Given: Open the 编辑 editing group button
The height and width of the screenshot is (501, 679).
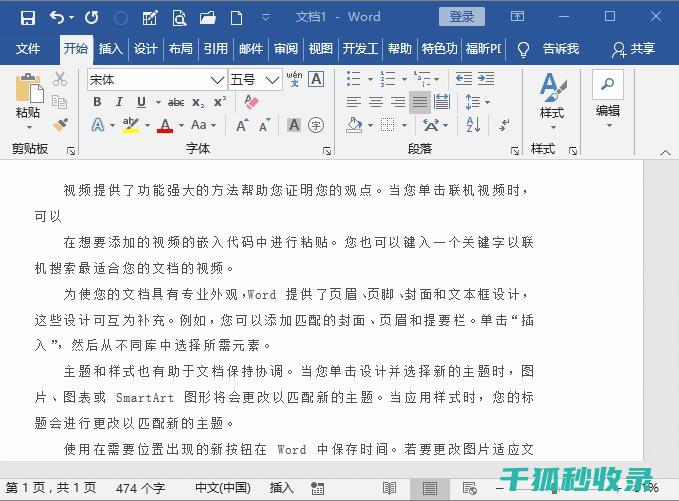Looking at the screenshot, I should [x=608, y=100].
